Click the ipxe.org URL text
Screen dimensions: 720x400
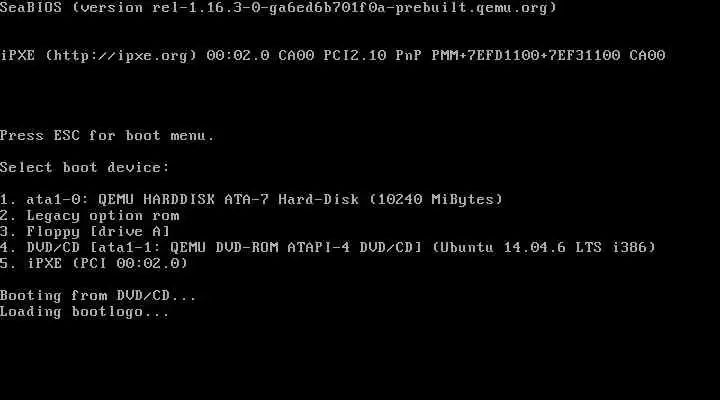tap(121, 56)
